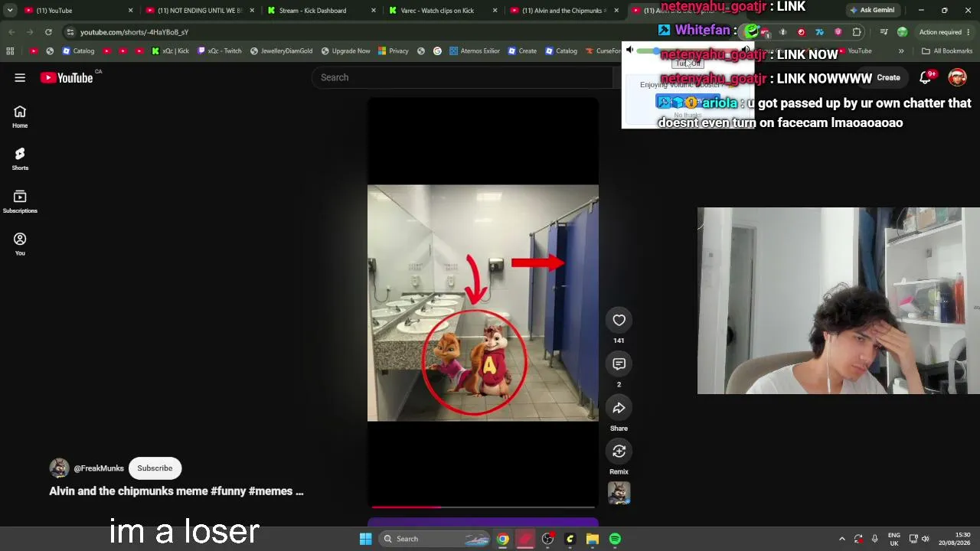Open the media control playlist icon

click(x=884, y=32)
